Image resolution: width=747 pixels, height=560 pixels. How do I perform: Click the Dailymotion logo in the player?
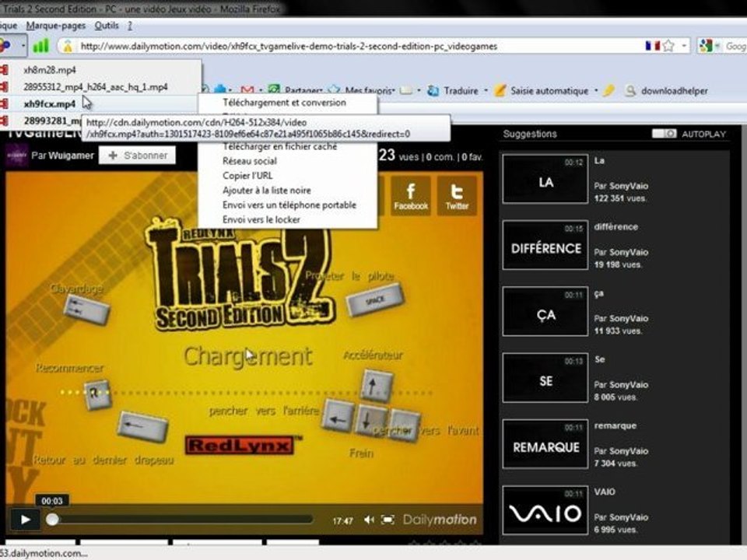point(439,520)
